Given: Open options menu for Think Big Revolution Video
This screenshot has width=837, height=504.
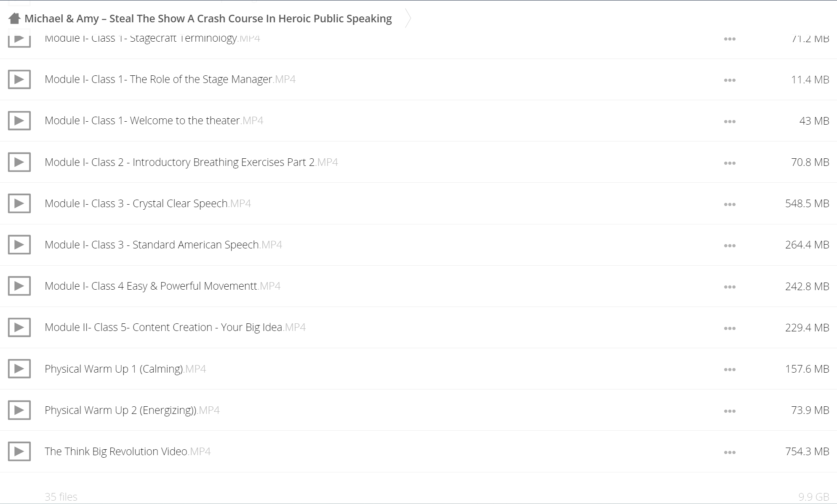Looking at the screenshot, I should click(x=730, y=452).
